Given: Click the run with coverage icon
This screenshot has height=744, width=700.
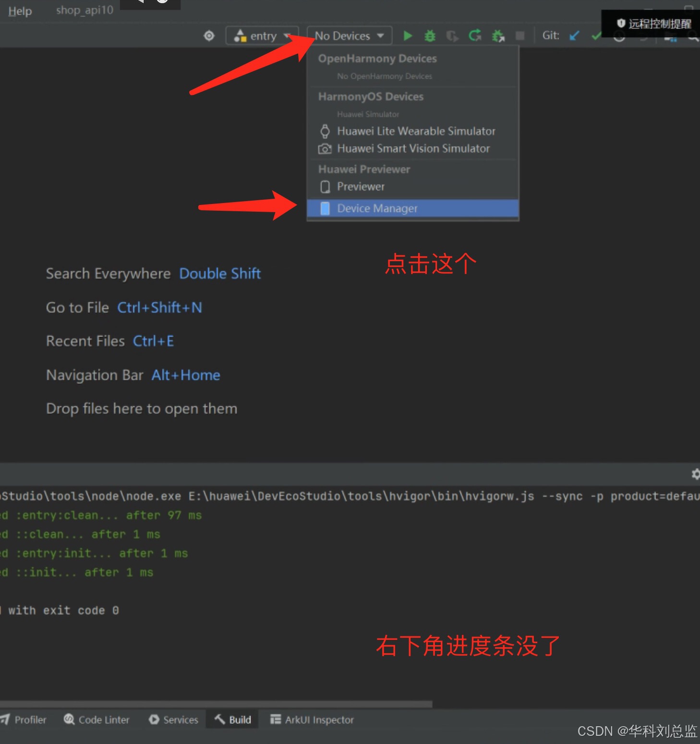Looking at the screenshot, I should click(452, 36).
